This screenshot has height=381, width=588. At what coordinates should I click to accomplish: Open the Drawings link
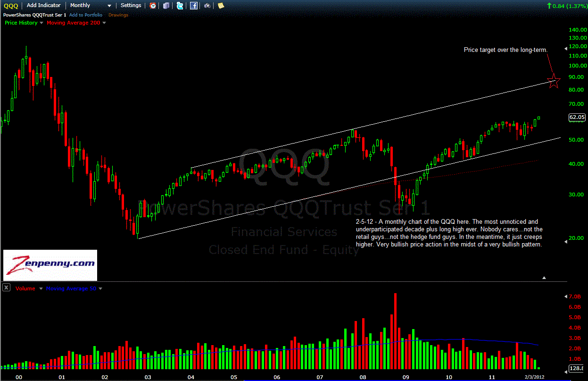(x=118, y=15)
